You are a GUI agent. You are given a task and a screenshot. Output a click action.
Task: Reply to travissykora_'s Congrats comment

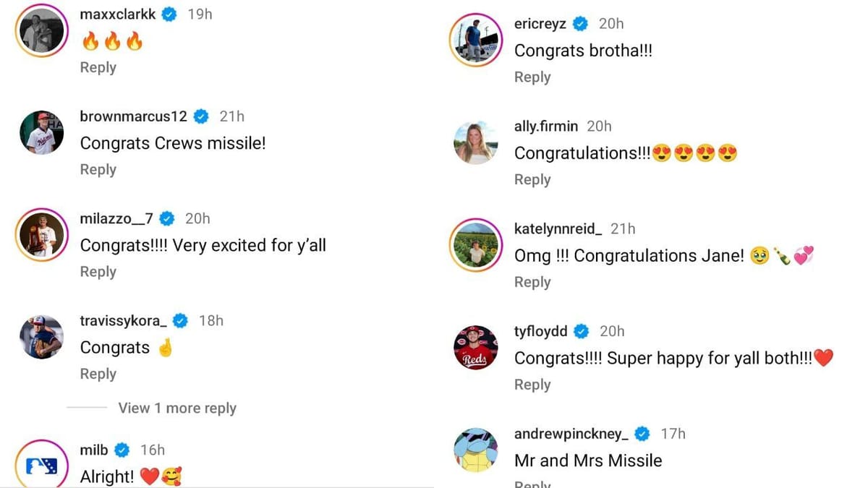pyautogui.click(x=98, y=374)
